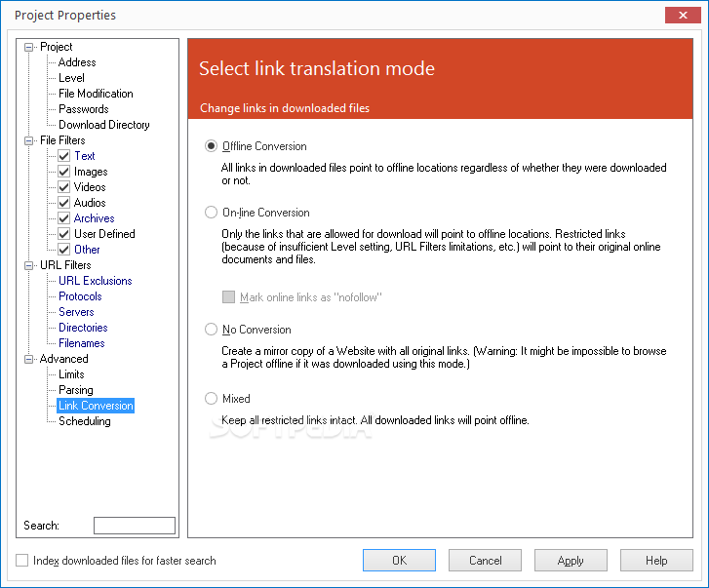Viewport: 709px width, 588px height.
Task: Select Offline Conversion radio option
Action: click(x=212, y=146)
